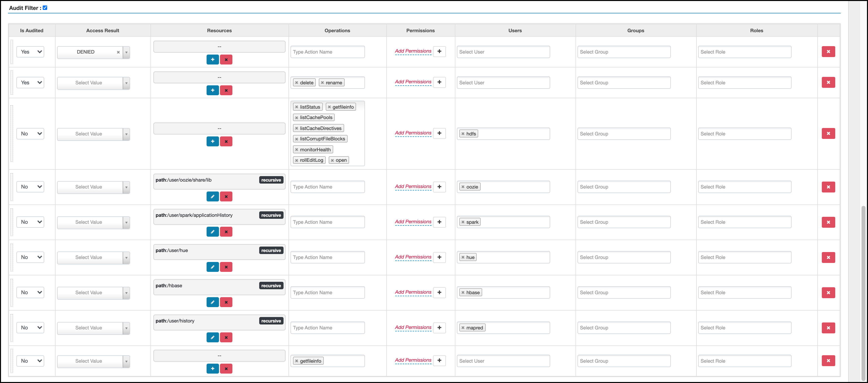The width and height of the screenshot is (868, 383).
Task: Click Add Permissions link in delete/rename row
Action: pos(413,82)
